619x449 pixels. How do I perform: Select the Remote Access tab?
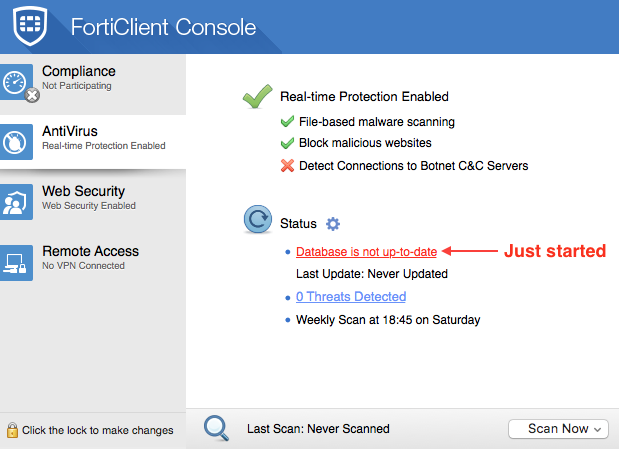pos(92,257)
